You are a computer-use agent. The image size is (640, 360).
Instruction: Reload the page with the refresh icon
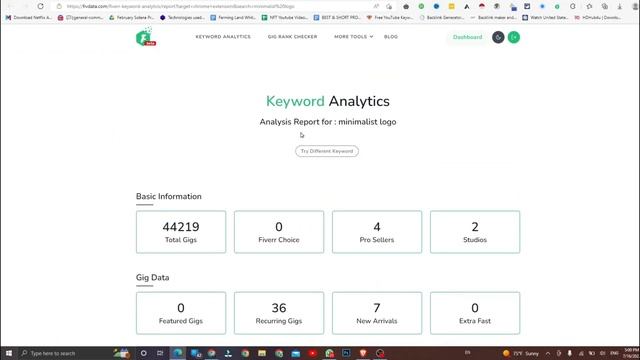click(x=40, y=6)
